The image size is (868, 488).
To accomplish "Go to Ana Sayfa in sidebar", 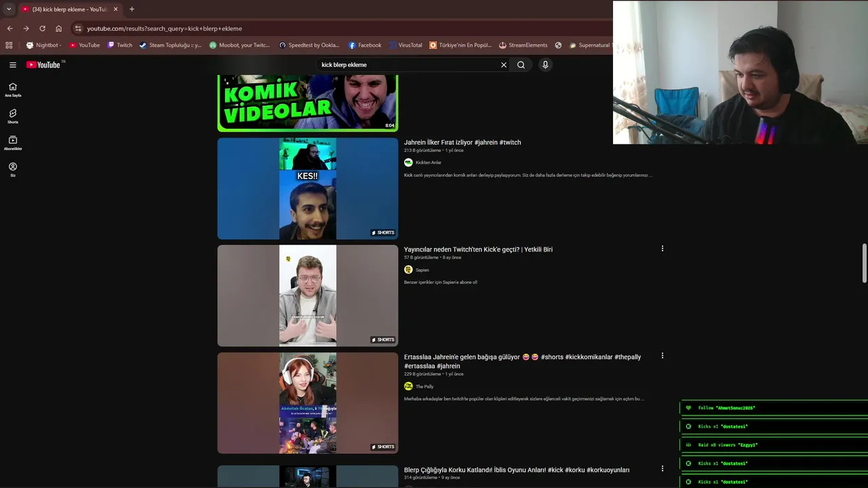I will 13,89.
